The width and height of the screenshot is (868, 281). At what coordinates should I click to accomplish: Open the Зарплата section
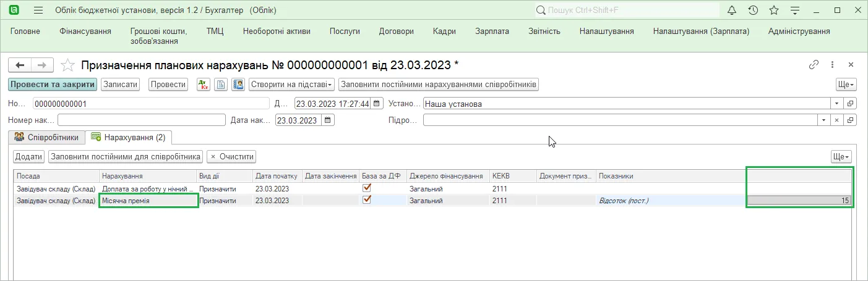coord(492,31)
